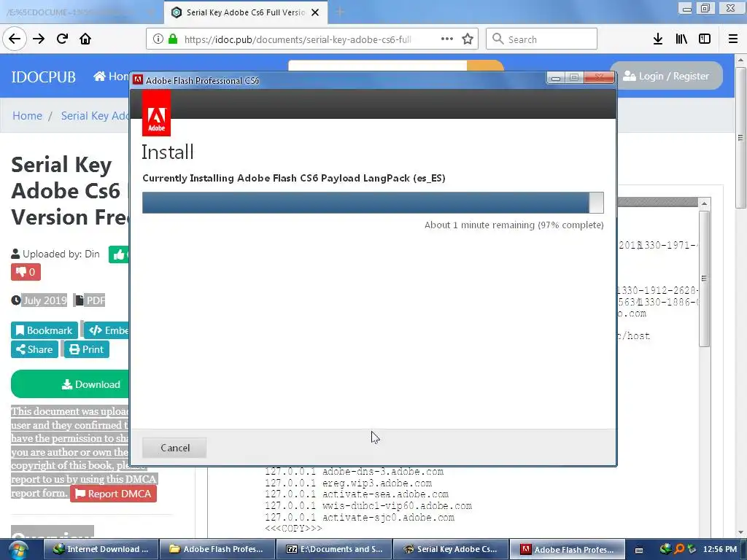Click the Adobe logo in installer
The image size is (747, 560).
click(156, 113)
